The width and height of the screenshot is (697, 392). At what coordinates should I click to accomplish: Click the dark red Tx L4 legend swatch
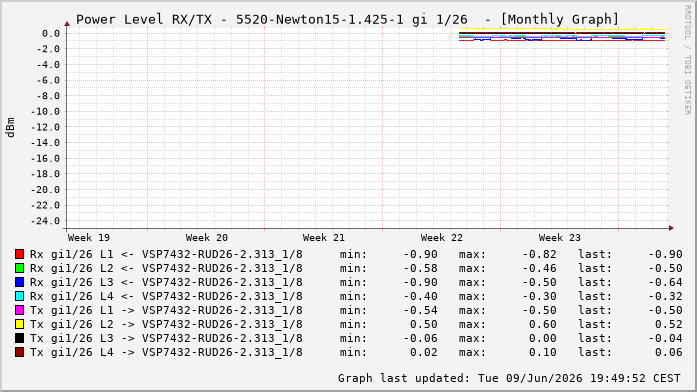[19, 352]
